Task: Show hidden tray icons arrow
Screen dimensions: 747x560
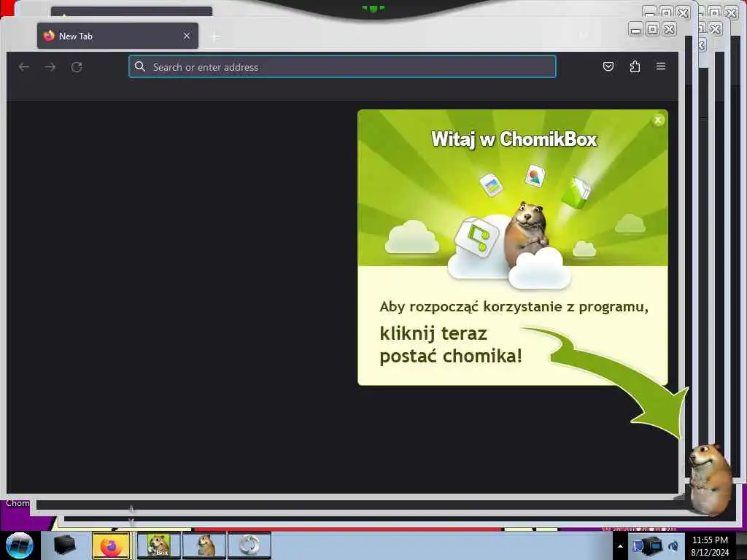Action: (620, 546)
